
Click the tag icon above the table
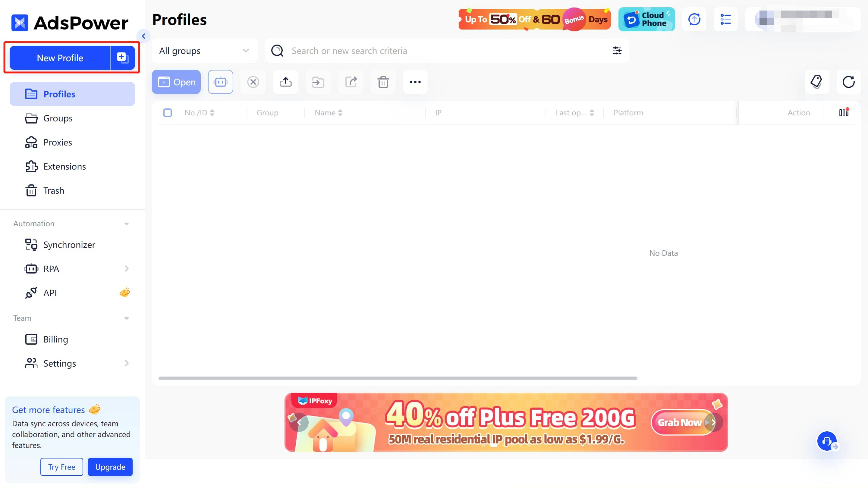pos(816,82)
